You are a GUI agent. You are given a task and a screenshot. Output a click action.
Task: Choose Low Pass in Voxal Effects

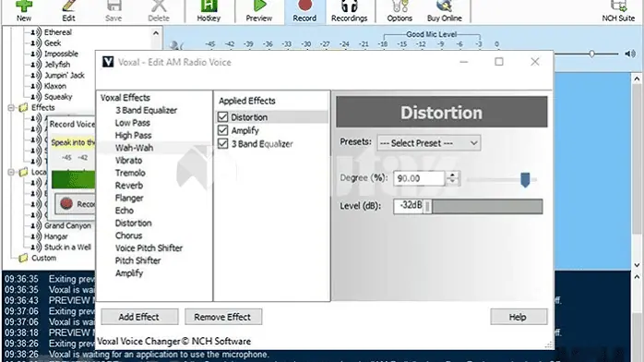click(x=132, y=123)
